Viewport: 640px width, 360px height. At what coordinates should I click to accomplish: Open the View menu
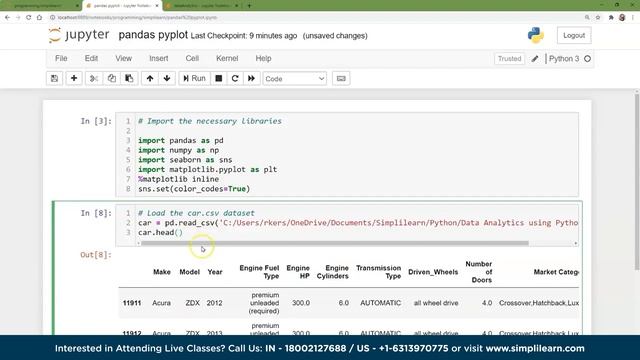123,58
